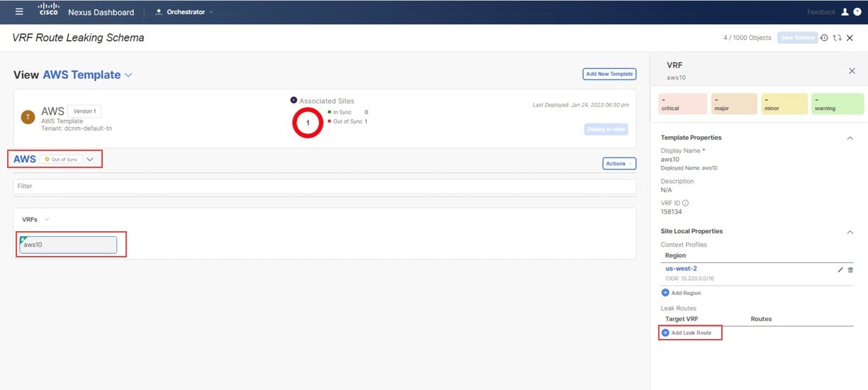This screenshot has height=390, width=868.
Task: Collapse Template Properties section
Action: tap(850, 138)
